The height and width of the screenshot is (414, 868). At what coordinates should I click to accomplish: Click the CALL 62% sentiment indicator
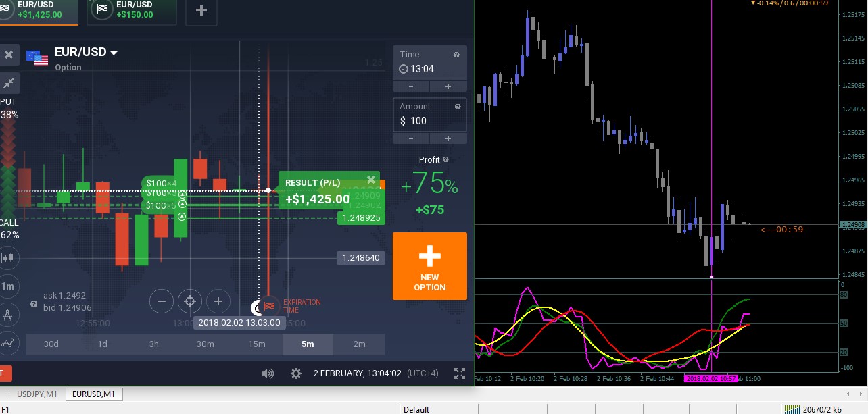9,228
